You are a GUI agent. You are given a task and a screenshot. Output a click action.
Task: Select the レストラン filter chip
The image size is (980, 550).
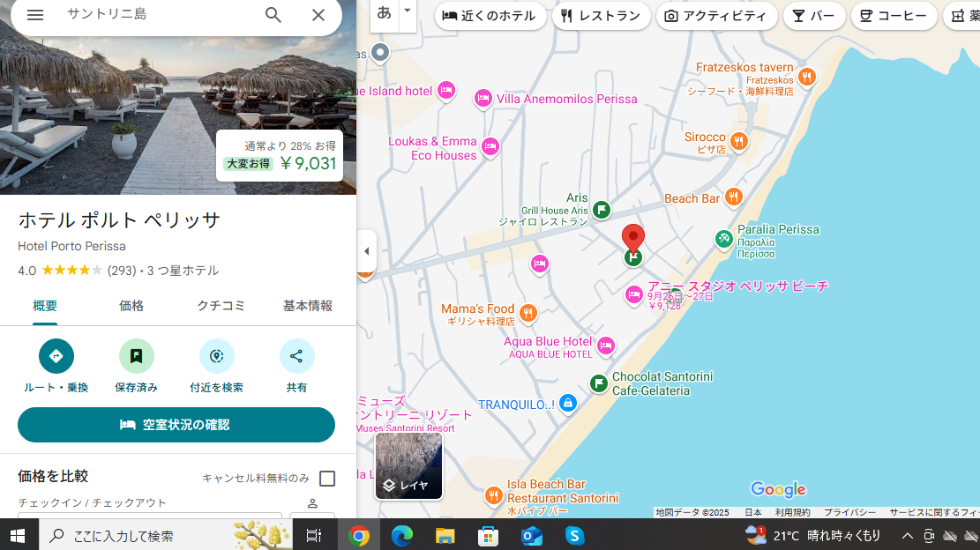coord(602,16)
